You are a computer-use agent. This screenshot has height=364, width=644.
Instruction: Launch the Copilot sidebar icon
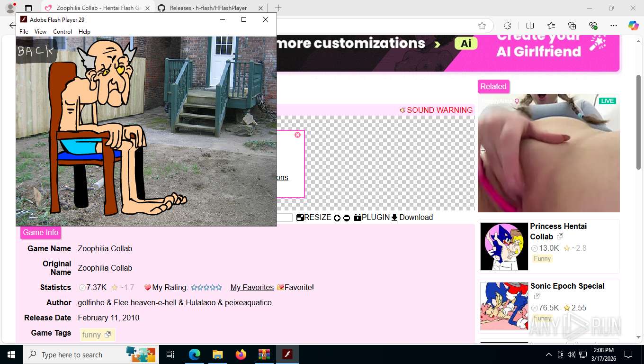pyautogui.click(x=634, y=26)
